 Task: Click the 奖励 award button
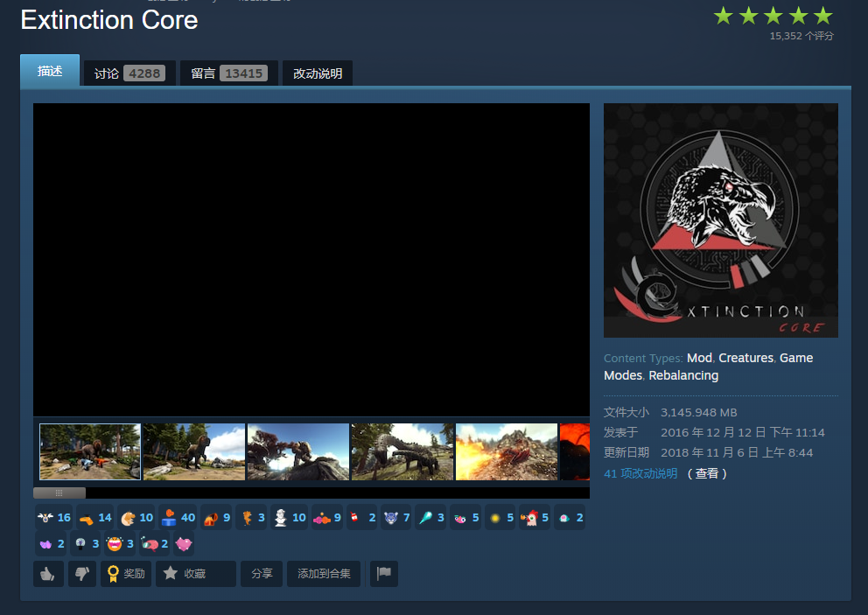click(x=126, y=574)
